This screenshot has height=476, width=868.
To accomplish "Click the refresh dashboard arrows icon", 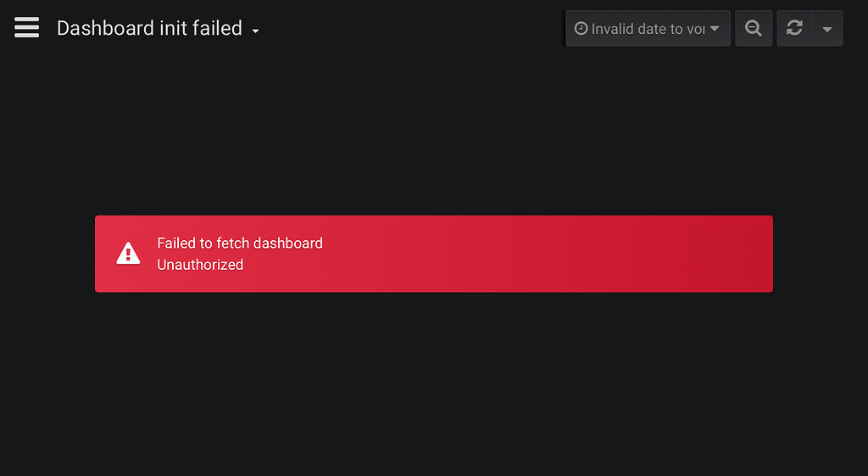I will click(794, 28).
